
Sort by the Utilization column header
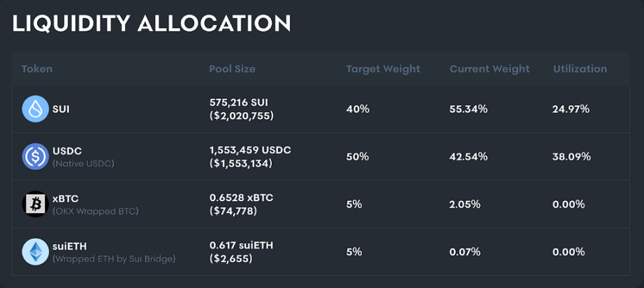click(580, 69)
